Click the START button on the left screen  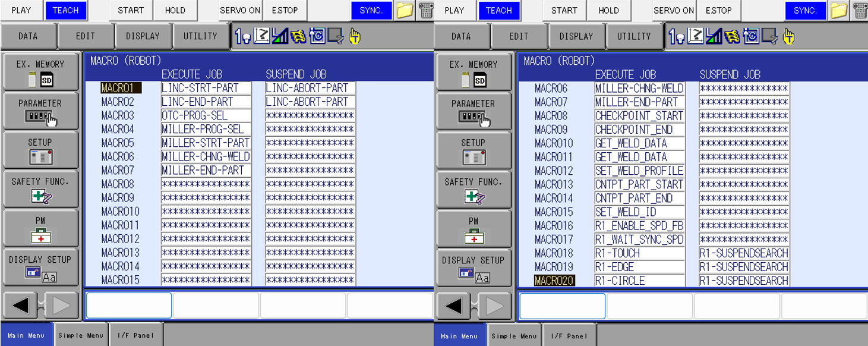pos(131,10)
